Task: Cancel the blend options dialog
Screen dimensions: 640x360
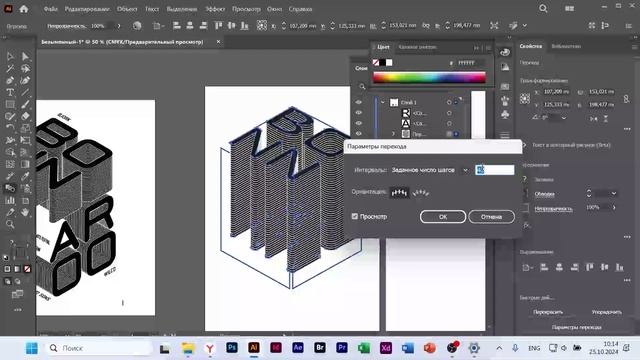Action: [491, 217]
